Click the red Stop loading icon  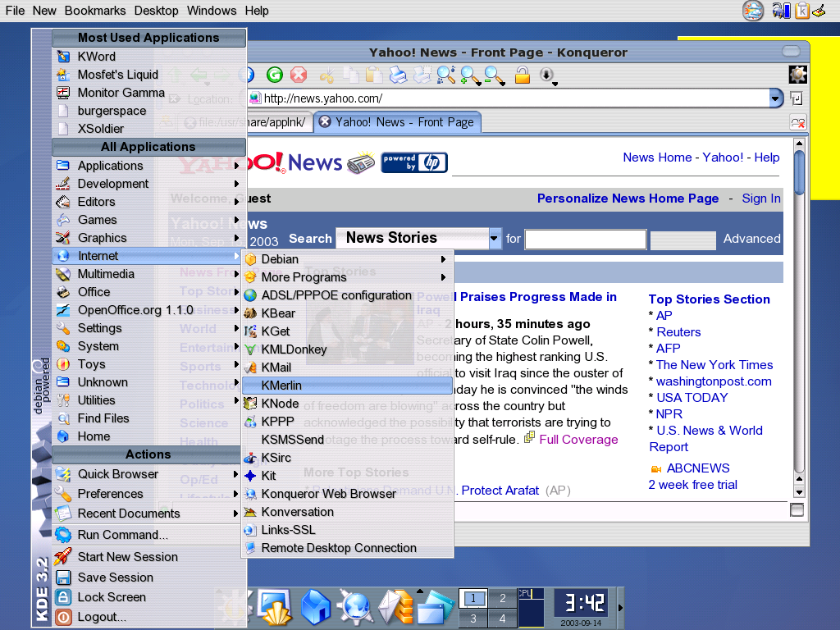pos(299,75)
